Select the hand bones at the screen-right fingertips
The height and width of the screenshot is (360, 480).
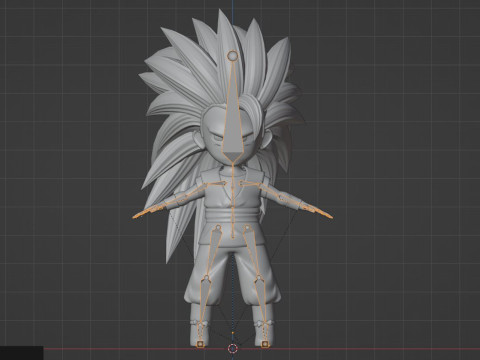click(x=321, y=213)
